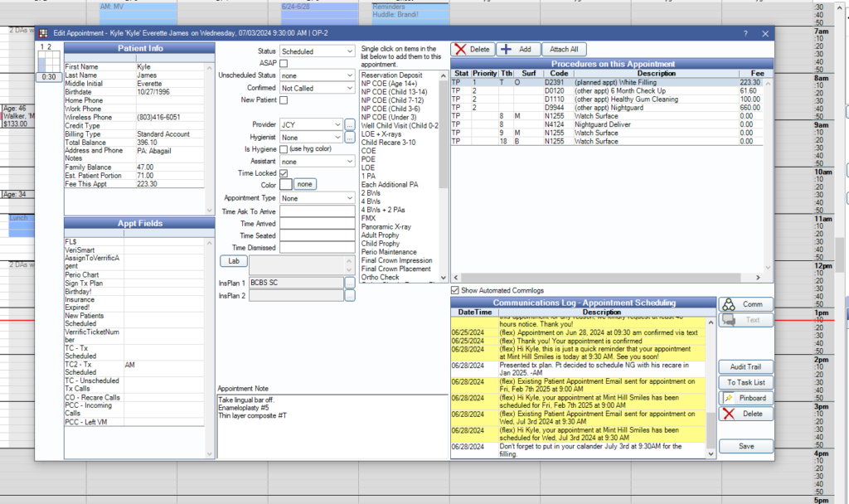Select the D1110 Healthy Gum Cleaning row

point(607,99)
